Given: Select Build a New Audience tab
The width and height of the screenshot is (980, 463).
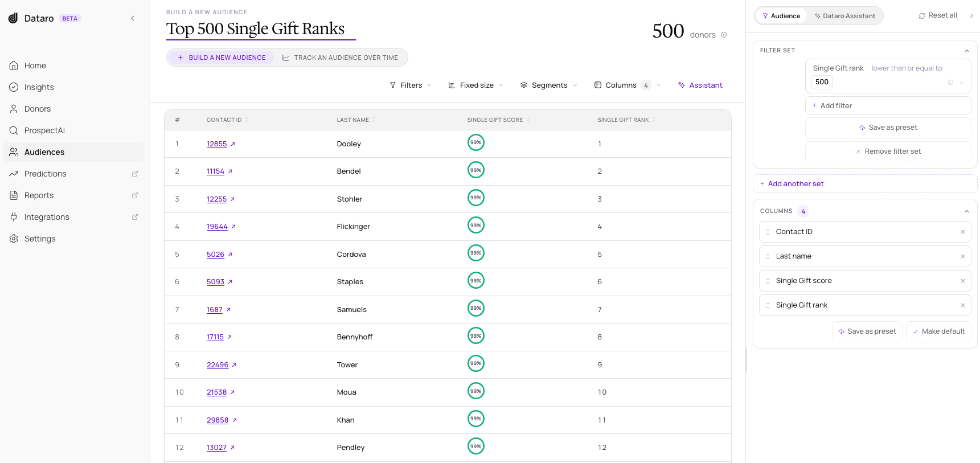Looking at the screenshot, I should tap(222, 58).
